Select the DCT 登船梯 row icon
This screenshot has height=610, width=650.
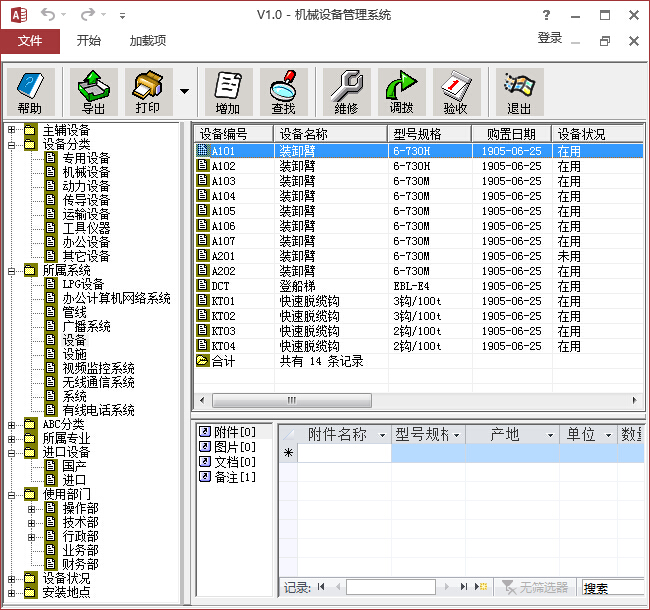tap(202, 285)
